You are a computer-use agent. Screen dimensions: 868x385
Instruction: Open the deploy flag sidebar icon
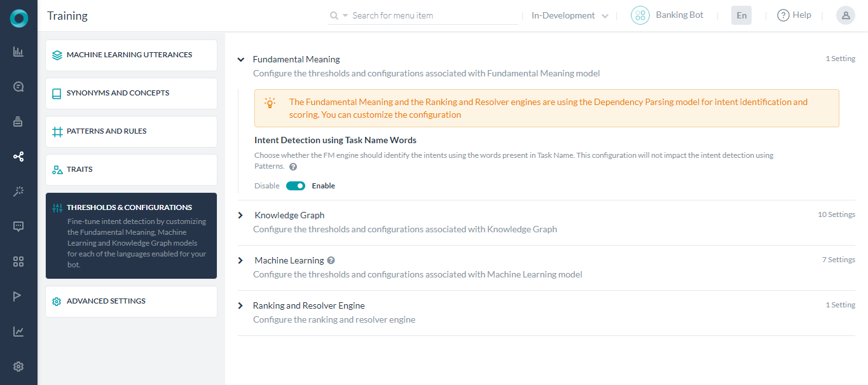[x=18, y=296]
